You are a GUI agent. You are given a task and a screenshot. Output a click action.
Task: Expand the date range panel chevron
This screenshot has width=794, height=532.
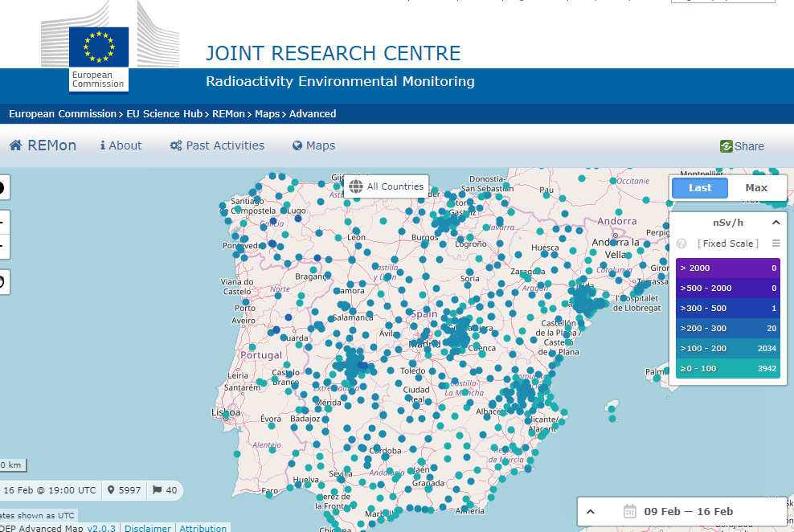pyautogui.click(x=591, y=512)
